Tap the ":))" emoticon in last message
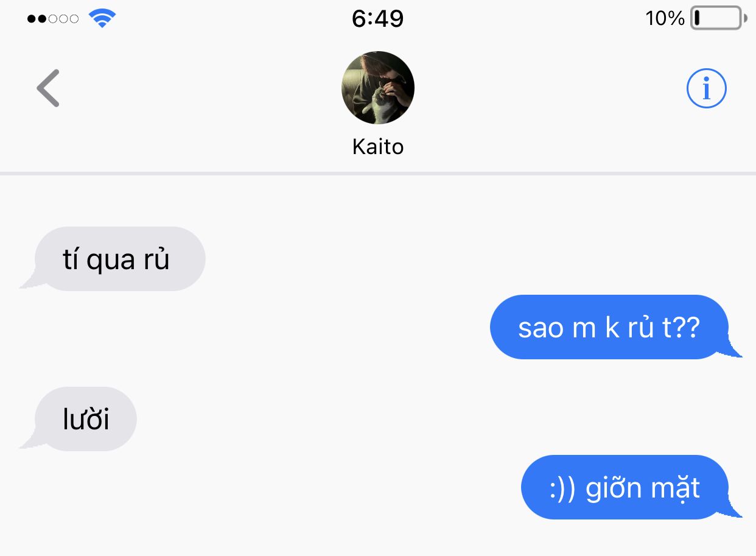756x556 pixels. [562, 488]
